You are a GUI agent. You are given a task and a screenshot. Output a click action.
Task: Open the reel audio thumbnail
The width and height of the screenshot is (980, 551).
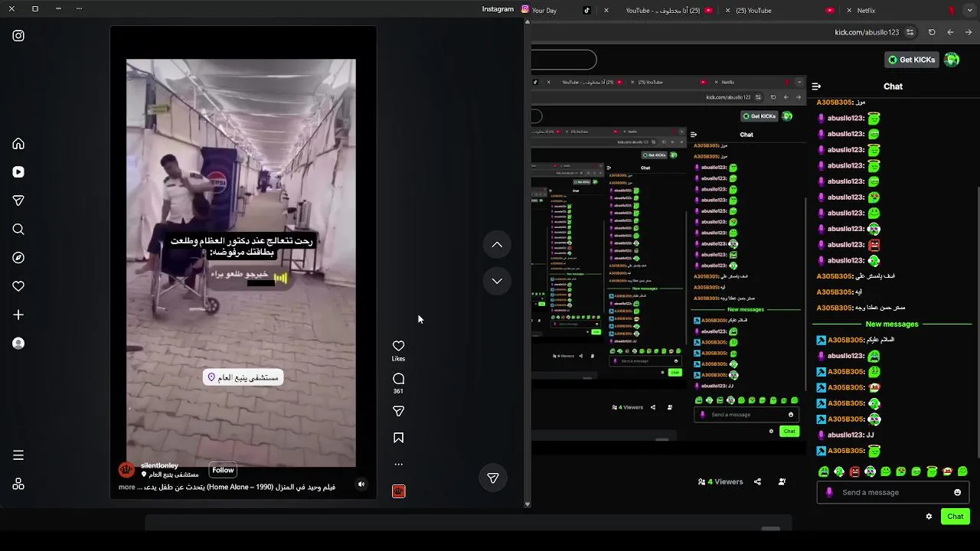point(398,491)
